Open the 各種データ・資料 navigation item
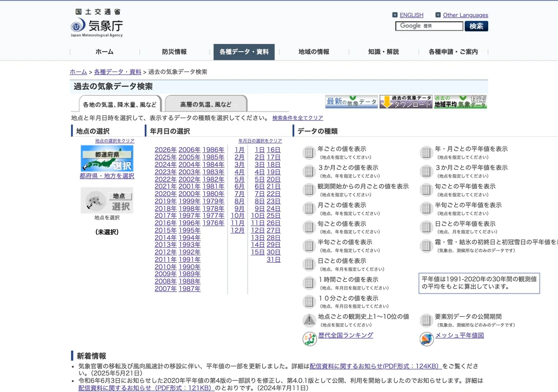 coord(244,52)
